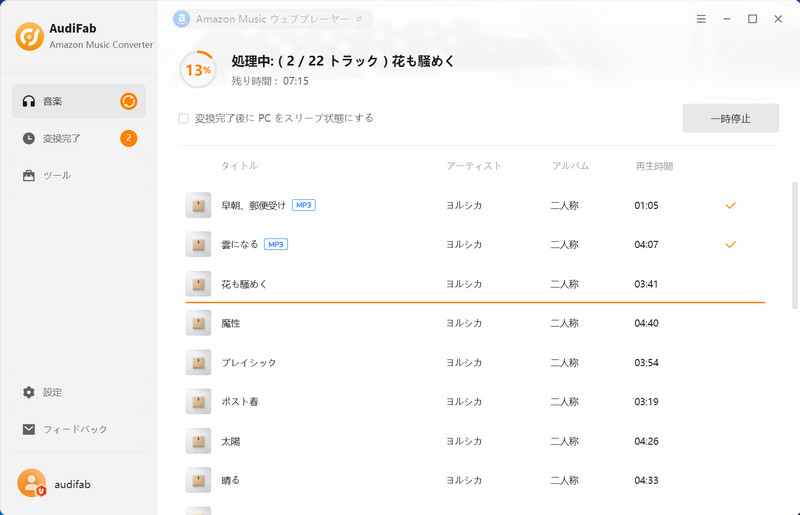Select track title 早朝、郵便受け
The image size is (800, 515).
(x=253, y=205)
